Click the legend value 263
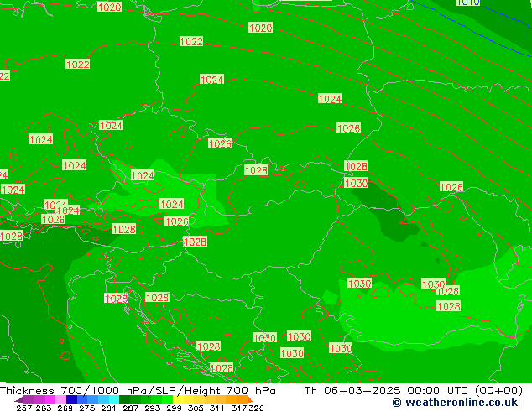532x411 pixels. pos(43,408)
